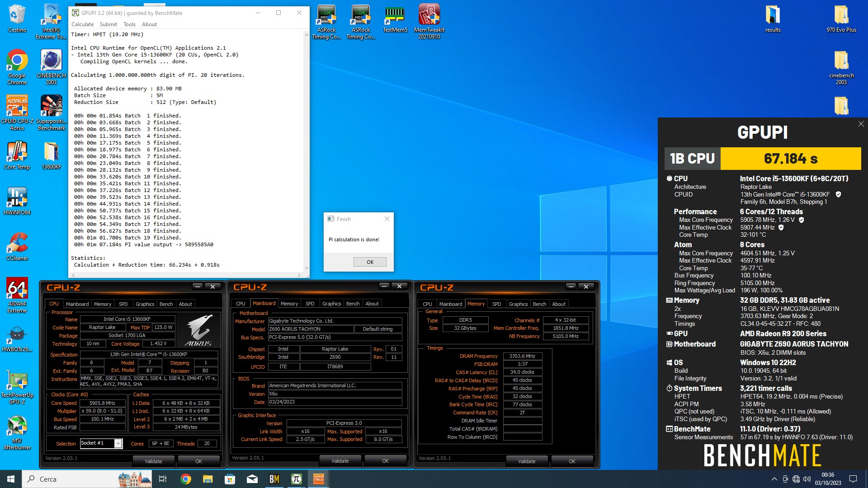Open CINEBENCH 2003 desktop shortcut

click(x=51, y=66)
